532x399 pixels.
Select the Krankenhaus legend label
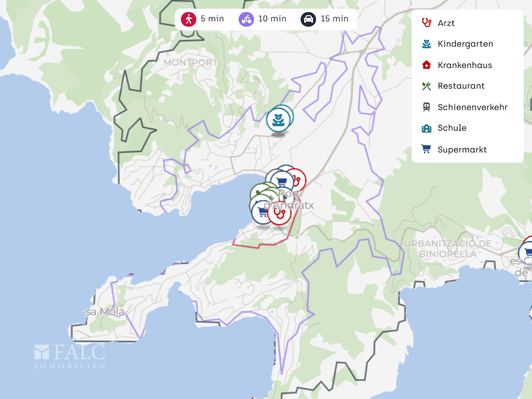point(465,65)
